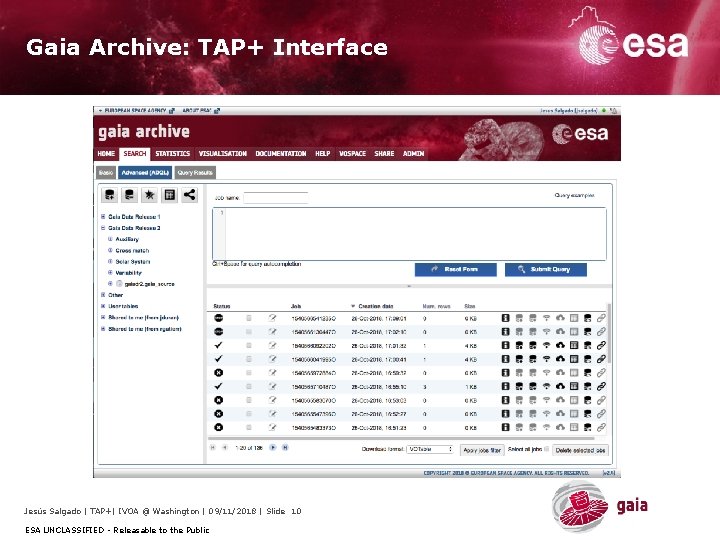Tick the checkbox of the 16:51:23 job

pos(249,428)
